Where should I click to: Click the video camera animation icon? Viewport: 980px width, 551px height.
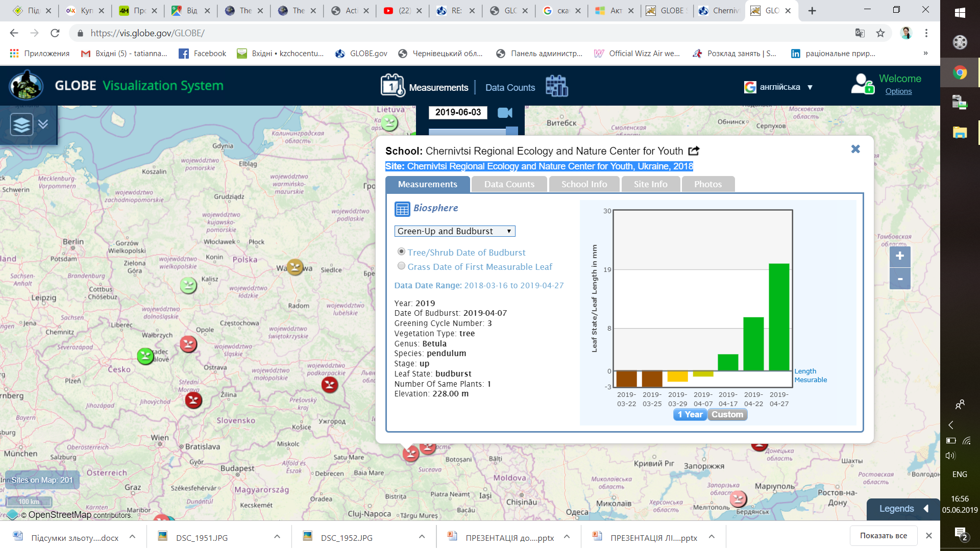pyautogui.click(x=505, y=113)
